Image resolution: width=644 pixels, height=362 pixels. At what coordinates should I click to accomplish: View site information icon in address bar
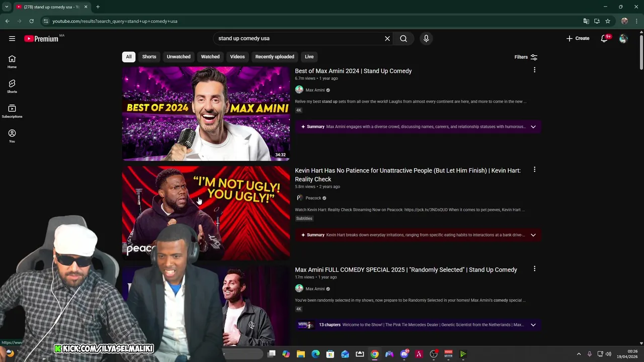46,21
